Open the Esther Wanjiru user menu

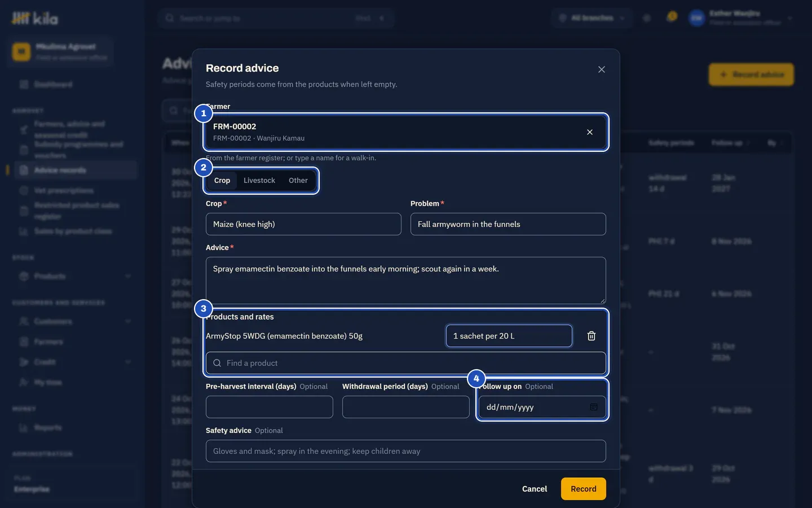click(741, 18)
